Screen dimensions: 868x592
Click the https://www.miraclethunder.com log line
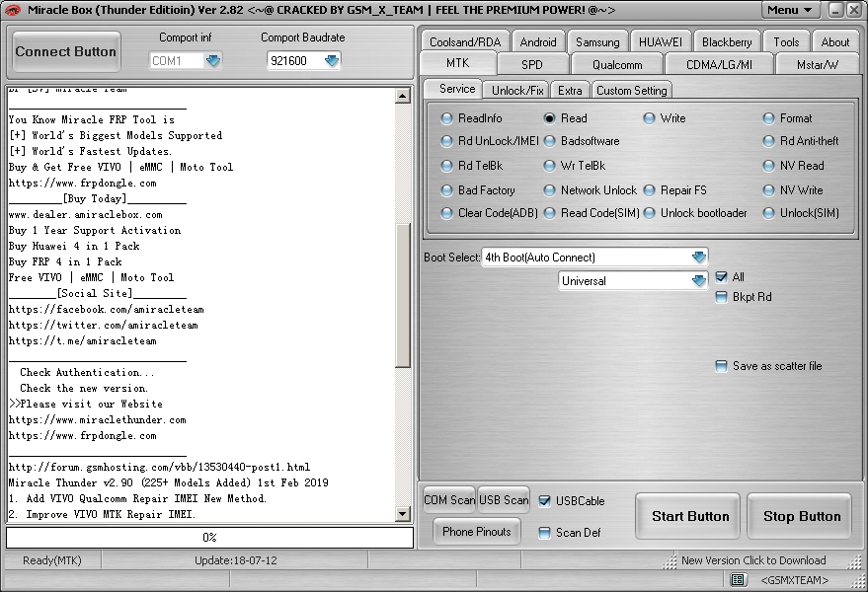pos(98,420)
